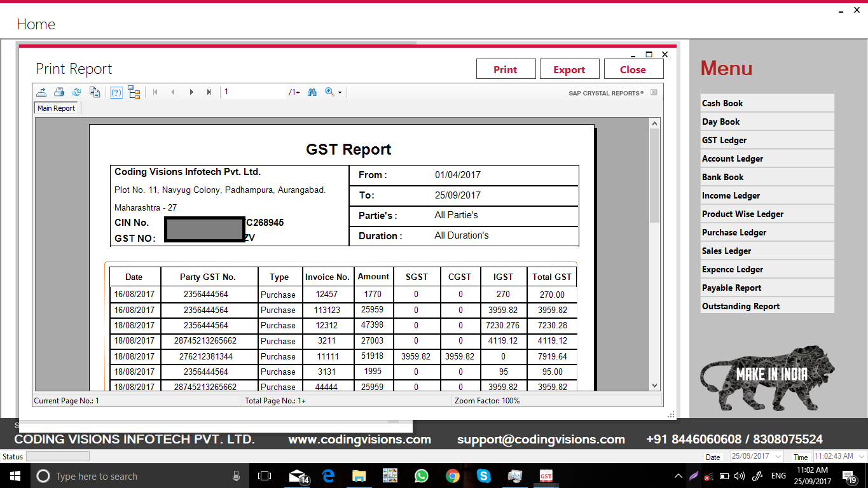Click the Close button in Print Report

click(633, 69)
